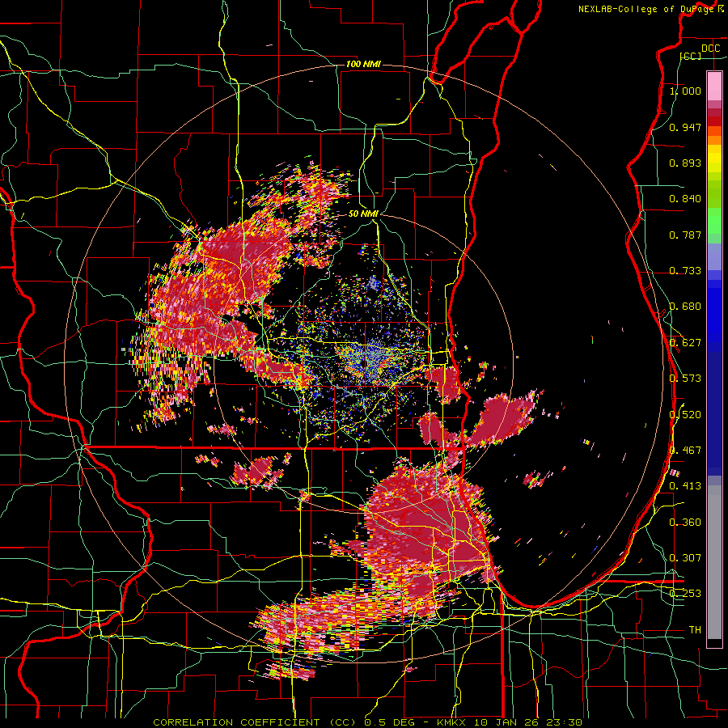This screenshot has height=728, width=728.
Task: Select the 0.573 legend value
Action: pos(685,379)
